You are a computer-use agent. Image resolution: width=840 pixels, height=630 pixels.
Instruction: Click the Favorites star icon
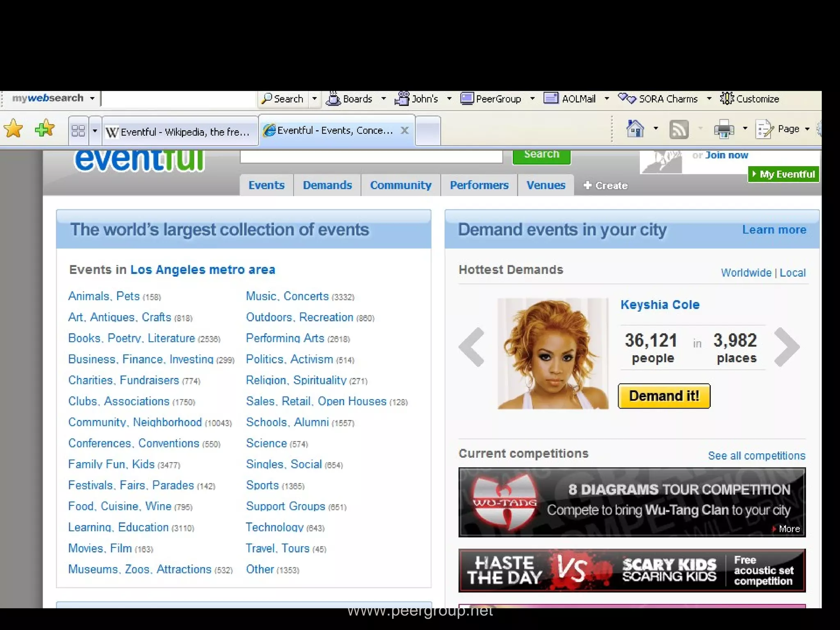pos(14,129)
